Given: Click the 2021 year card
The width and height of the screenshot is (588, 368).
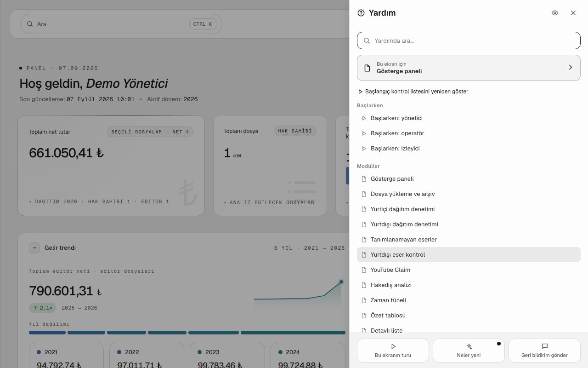Looking at the screenshot, I should pyautogui.click(x=66, y=355).
